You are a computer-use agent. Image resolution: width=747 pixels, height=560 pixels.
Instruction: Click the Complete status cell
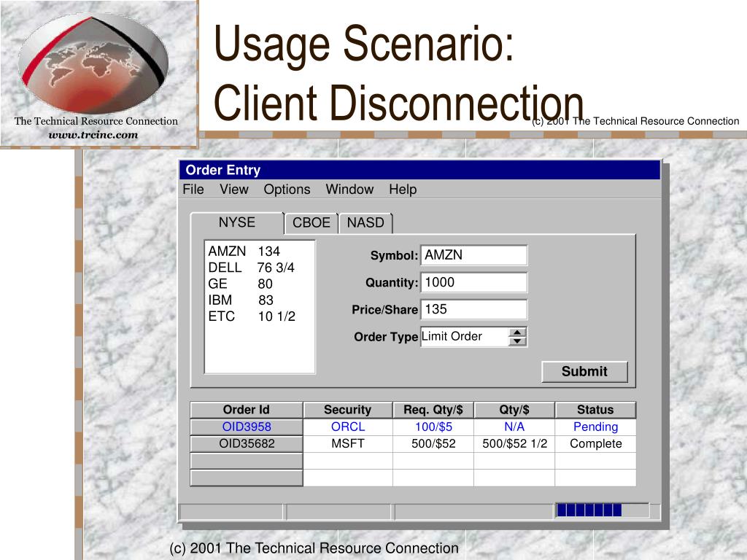point(595,444)
